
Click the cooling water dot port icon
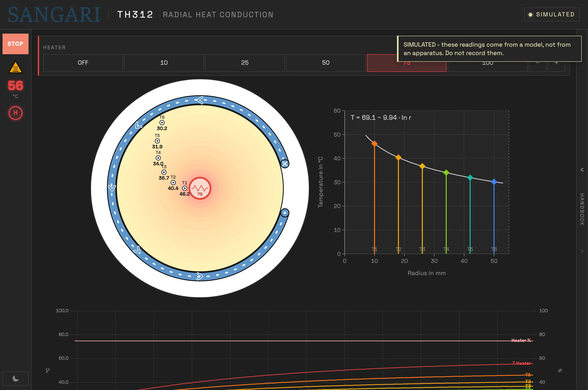[285, 213]
